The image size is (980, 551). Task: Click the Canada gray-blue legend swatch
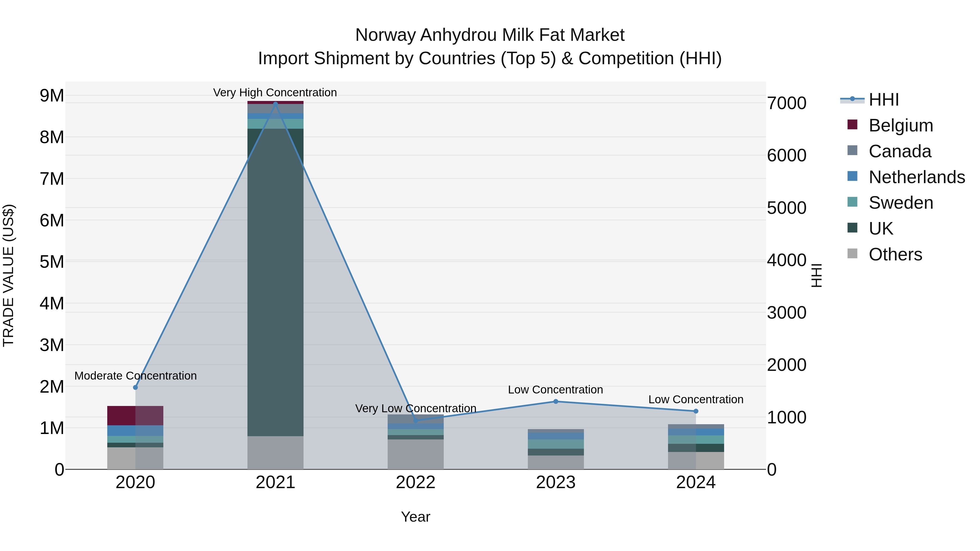(x=853, y=150)
